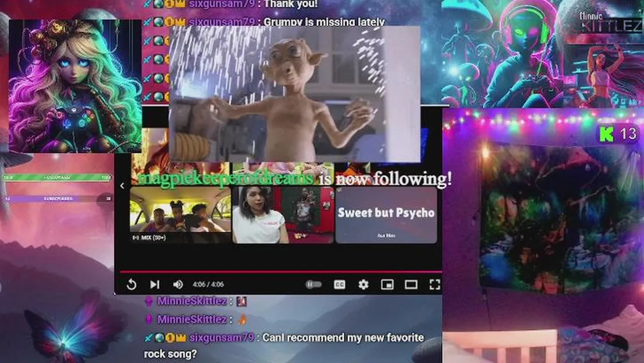The width and height of the screenshot is (644, 363).
Task: Enter fullscreen using the player's fullscreen icon
Action: (x=434, y=284)
